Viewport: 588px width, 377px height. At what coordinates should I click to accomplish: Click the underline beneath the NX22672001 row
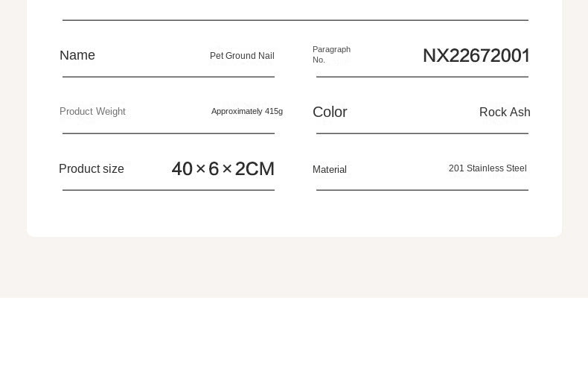pyautogui.click(x=422, y=77)
